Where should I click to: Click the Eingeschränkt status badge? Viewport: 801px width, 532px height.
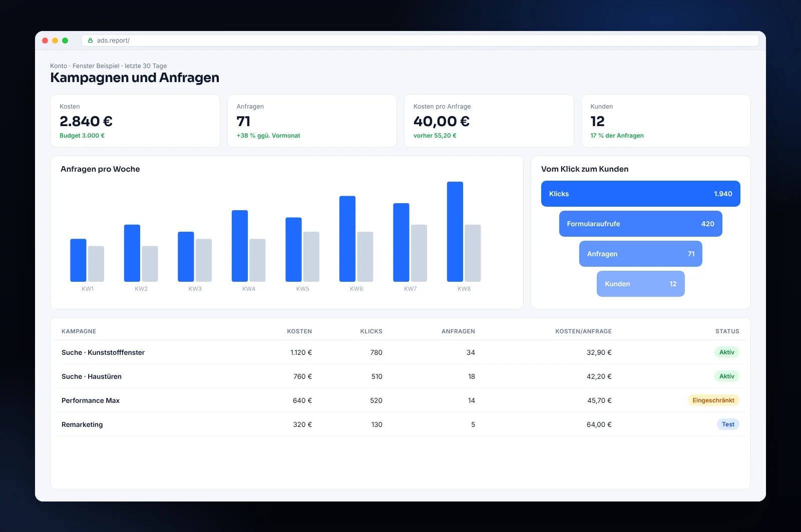point(713,400)
